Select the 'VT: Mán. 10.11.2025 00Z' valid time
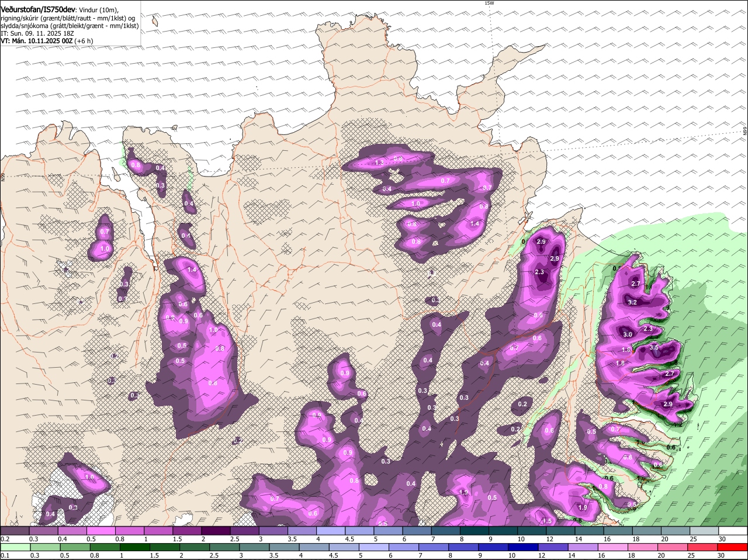This screenshot has height=560, width=748. [x=36, y=42]
